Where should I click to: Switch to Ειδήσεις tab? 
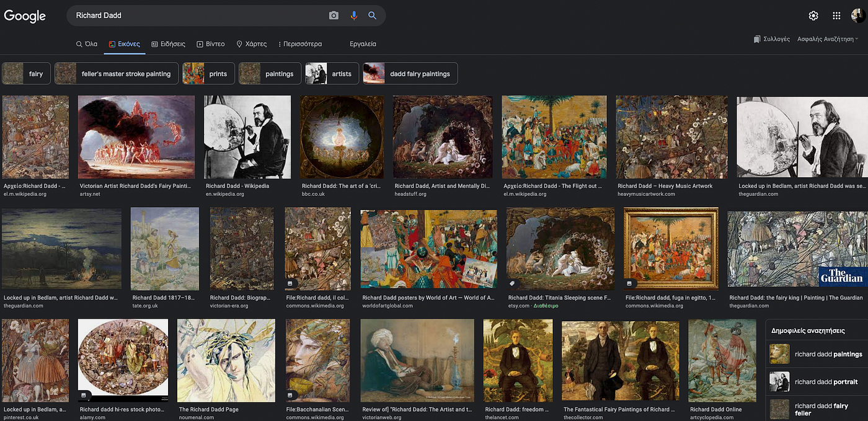pyautogui.click(x=168, y=44)
